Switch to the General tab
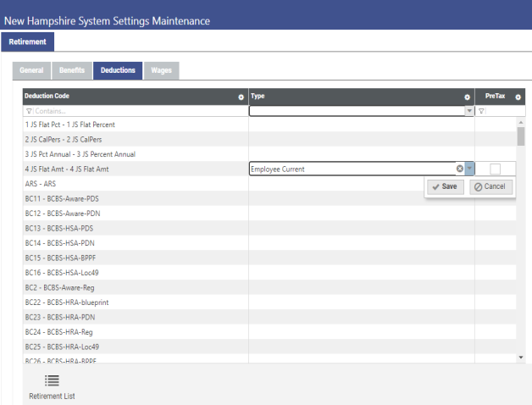The height and width of the screenshot is (405, 532). pyautogui.click(x=32, y=70)
